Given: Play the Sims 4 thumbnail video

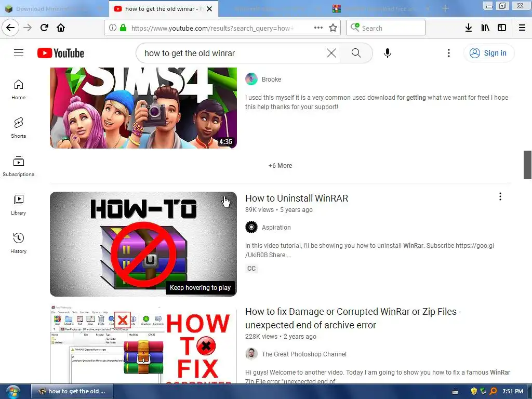Looking at the screenshot, I should [143, 108].
